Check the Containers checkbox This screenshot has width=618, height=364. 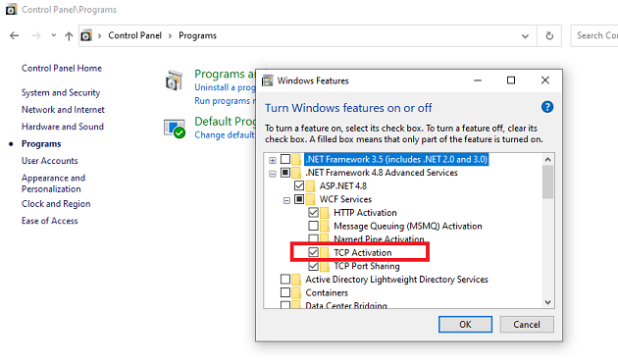pos(285,292)
